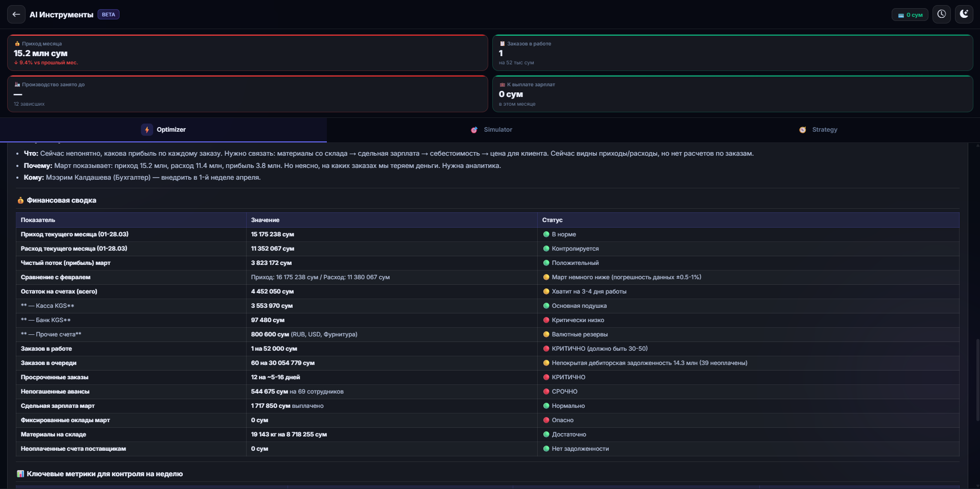The width and height of the screenshot is (980, 489).
Task: Click the red dot beside Опасно
Action: (546, 420)
